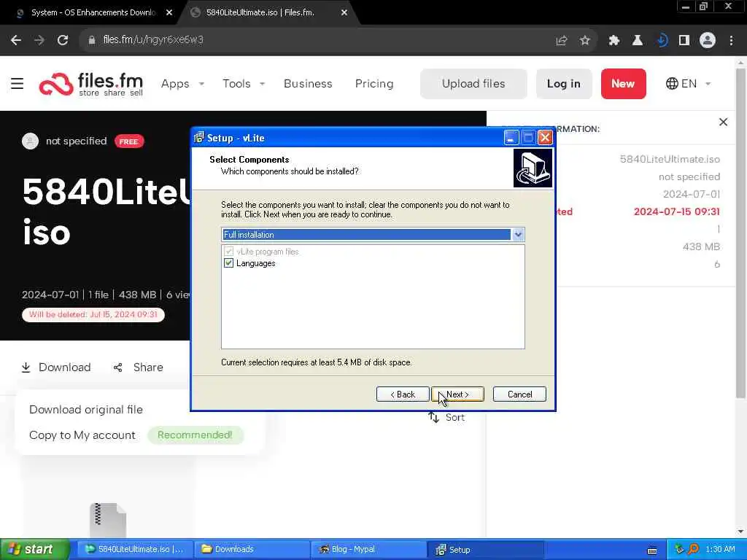Click the 5840LiteUltimate.iso name in info panel
The width and height of the screenshot is (747, 560).
point(670,159)
